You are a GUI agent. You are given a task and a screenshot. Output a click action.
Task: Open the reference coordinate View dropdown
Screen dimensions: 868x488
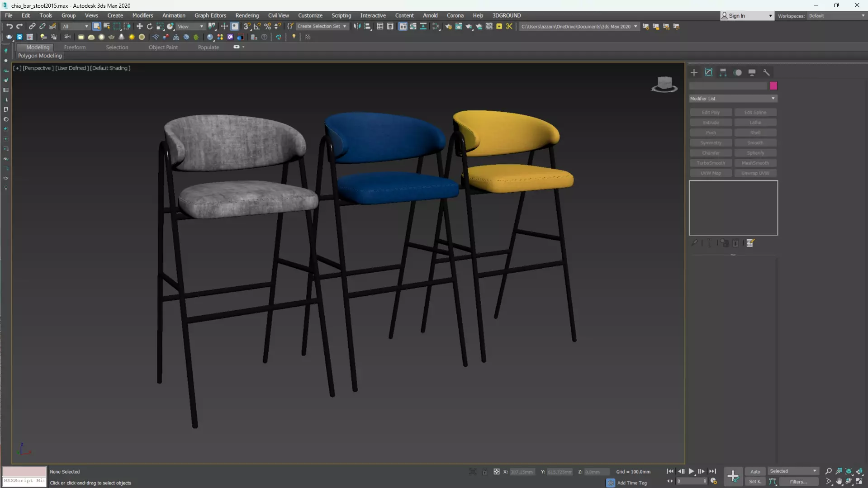[190, 26]
